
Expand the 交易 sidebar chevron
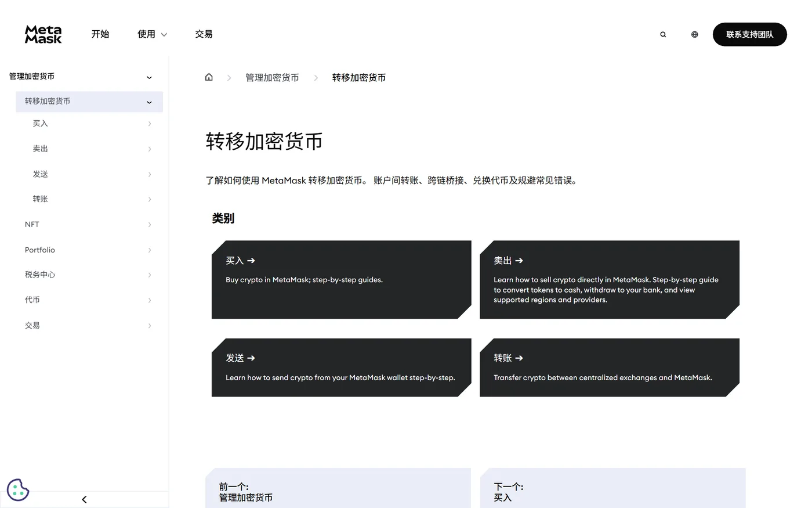tap(150, 326)
